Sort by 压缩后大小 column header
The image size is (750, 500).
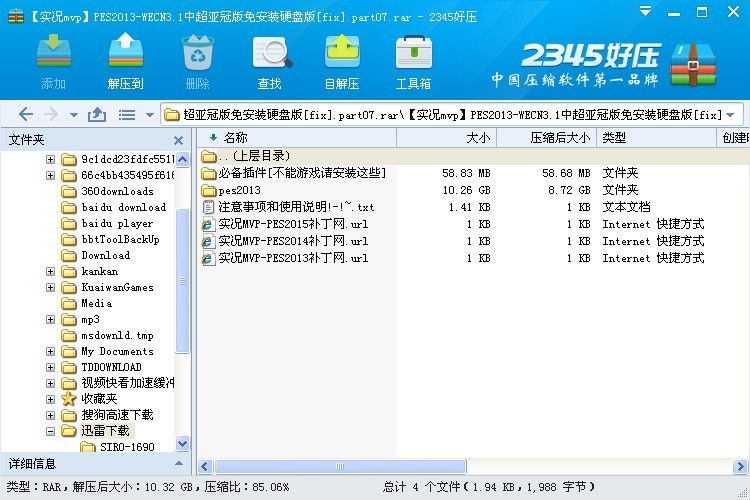[547, 138]
